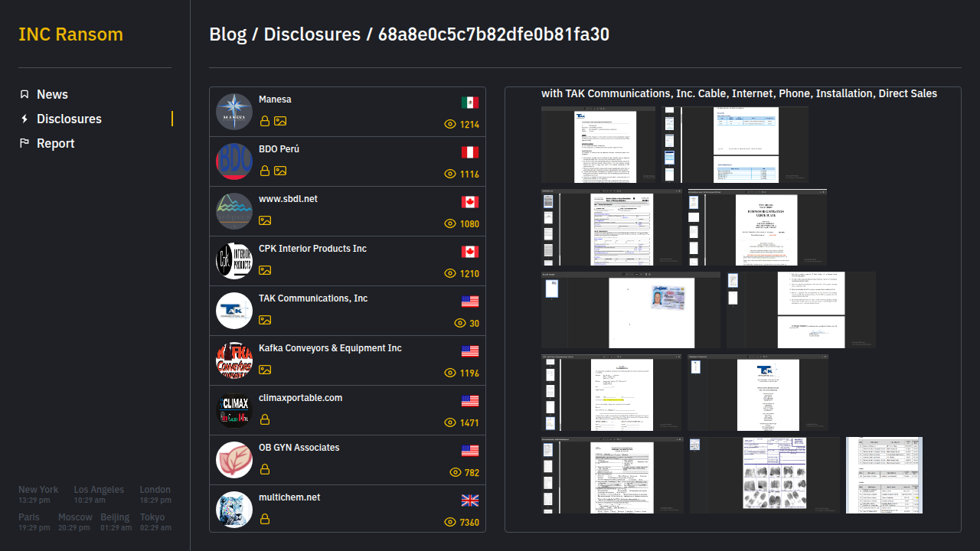The height and width of the screenshot is (551, 980).
Task: Click the Disclosures breadcrumb in the header
Action: [312, 34]
